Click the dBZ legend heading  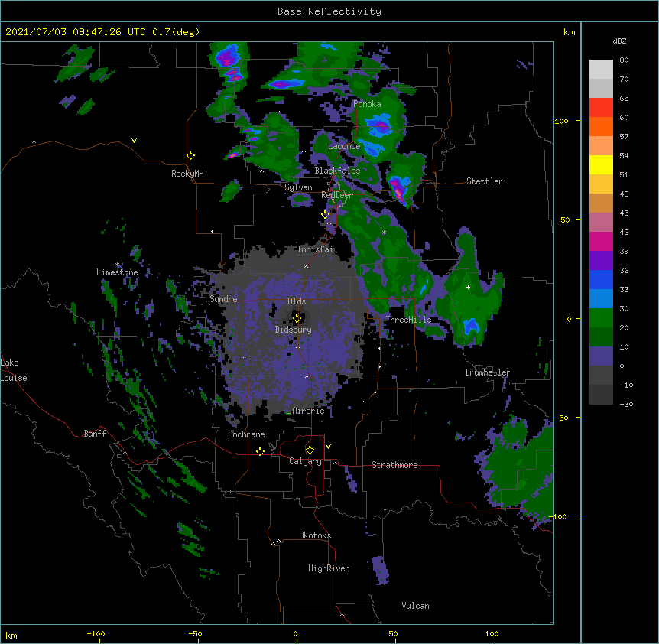[619, 41]
